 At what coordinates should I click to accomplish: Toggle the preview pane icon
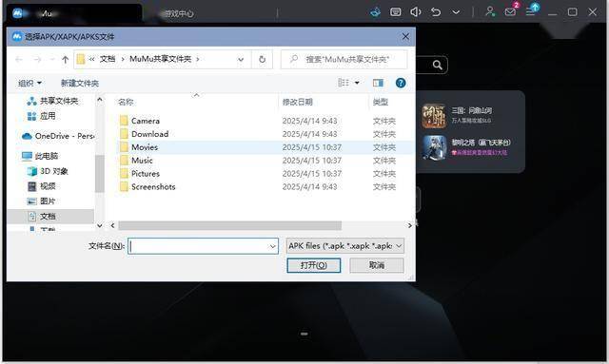click(x=378, y=83)
